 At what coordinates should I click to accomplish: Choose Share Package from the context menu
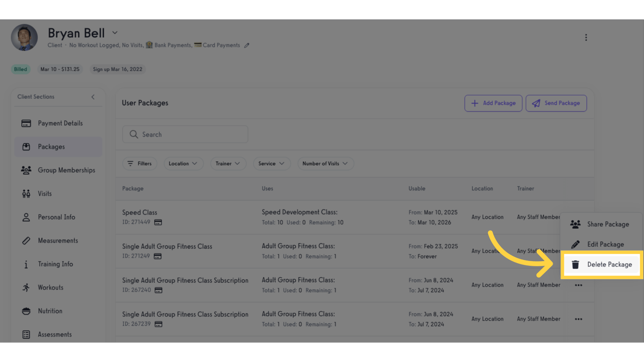click(x=601, y=224)
